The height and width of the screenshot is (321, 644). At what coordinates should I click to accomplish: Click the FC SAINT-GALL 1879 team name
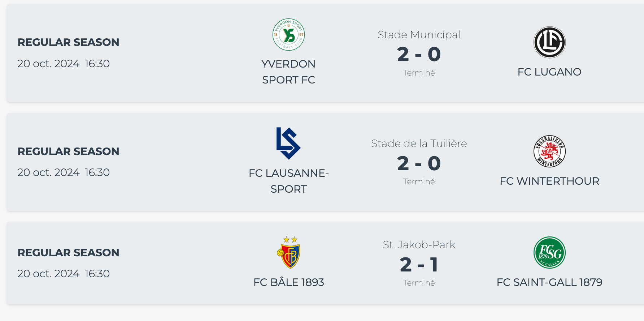pos(549,282)
